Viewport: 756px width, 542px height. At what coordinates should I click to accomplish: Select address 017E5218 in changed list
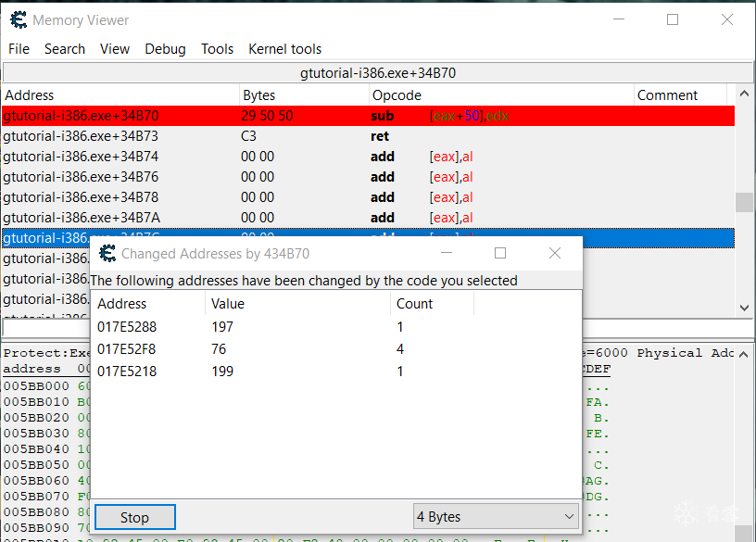coord(127,372)
